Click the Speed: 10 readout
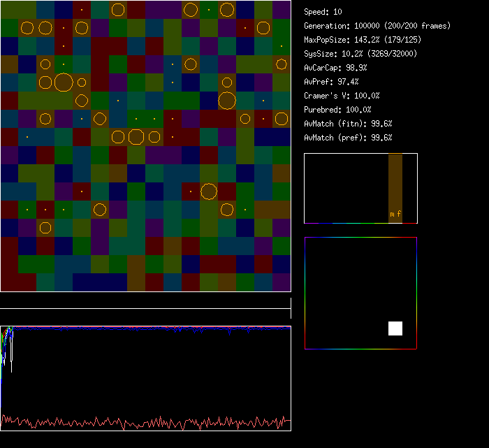Viewport: 489px width, 448px height. (323, 12)
